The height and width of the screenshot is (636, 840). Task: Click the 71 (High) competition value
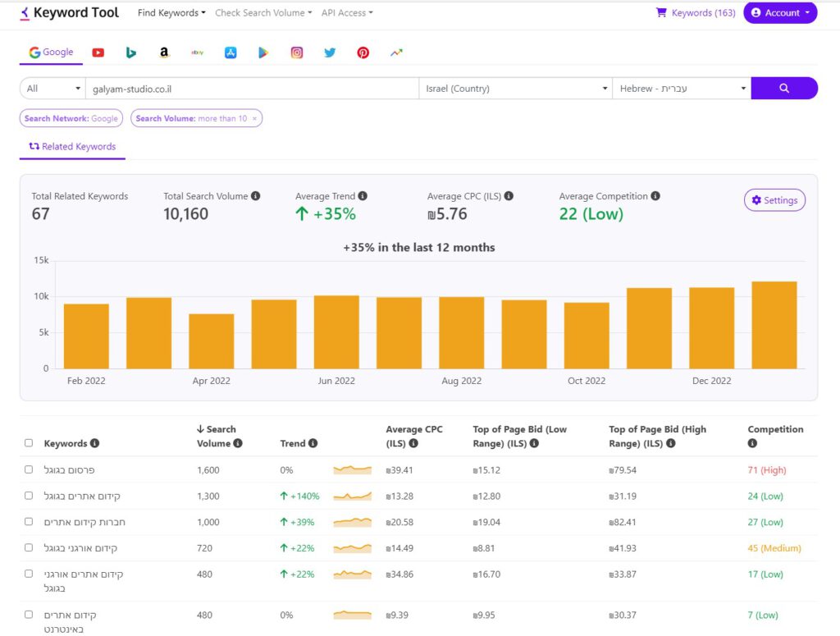tap(767, 470)
